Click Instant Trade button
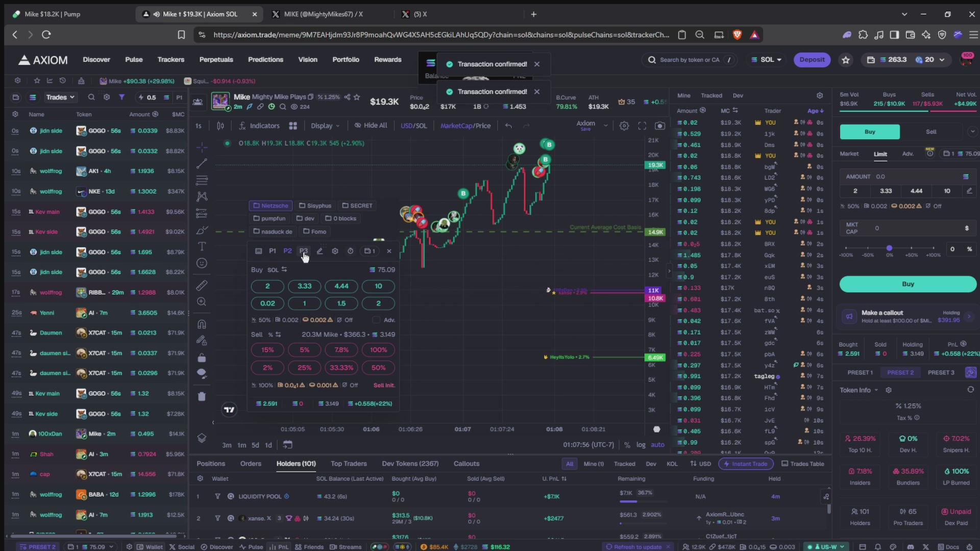 [746, 464]
